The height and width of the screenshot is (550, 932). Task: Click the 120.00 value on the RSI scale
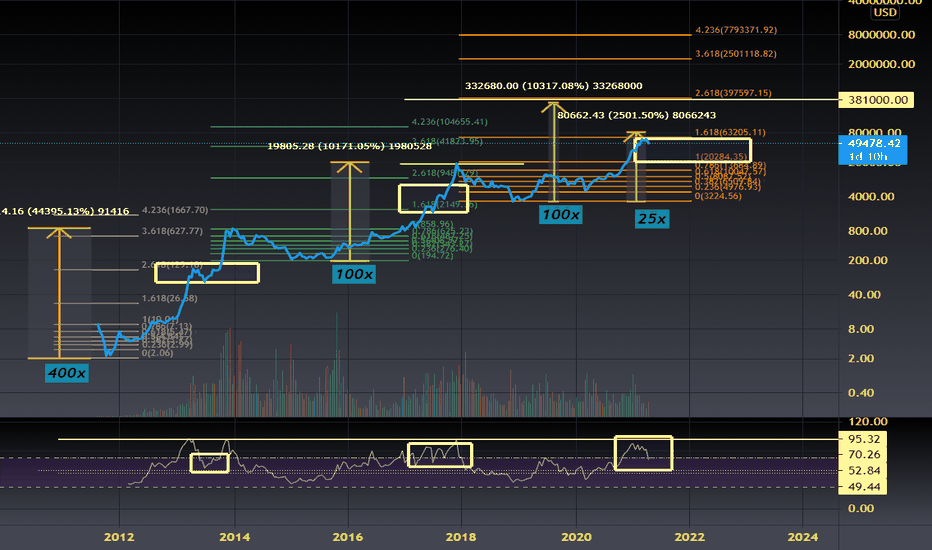868,422
